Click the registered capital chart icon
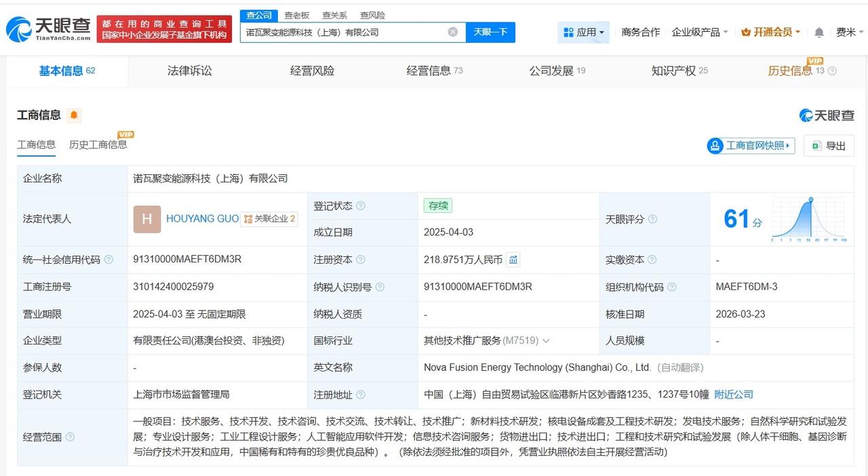868x476 pixels. coord(513,260)
